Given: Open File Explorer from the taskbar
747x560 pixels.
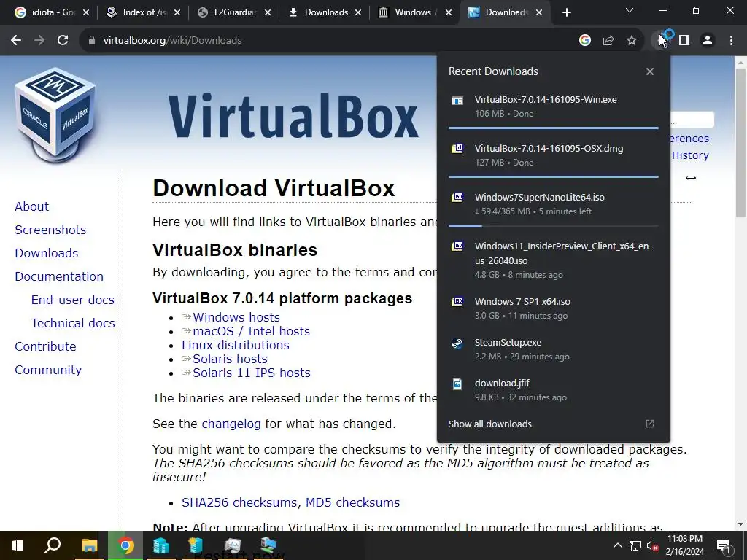Looking at the screenshot, I should (89, 545).
